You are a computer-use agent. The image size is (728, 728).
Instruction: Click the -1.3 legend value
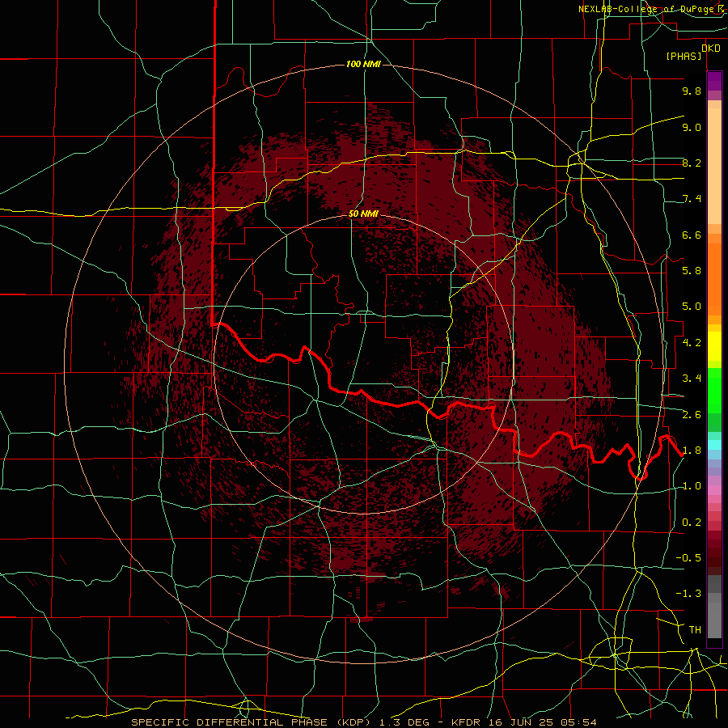point(688,594)
